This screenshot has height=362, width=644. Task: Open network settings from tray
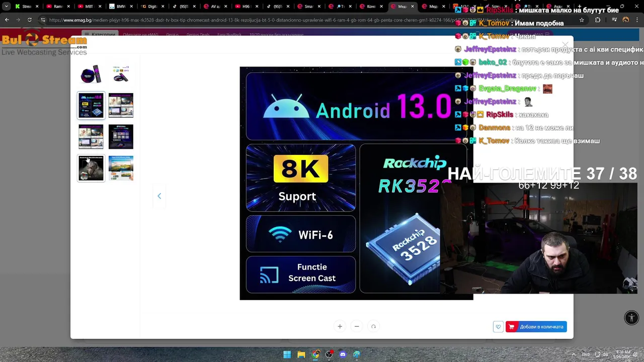[x=597, y=354]
